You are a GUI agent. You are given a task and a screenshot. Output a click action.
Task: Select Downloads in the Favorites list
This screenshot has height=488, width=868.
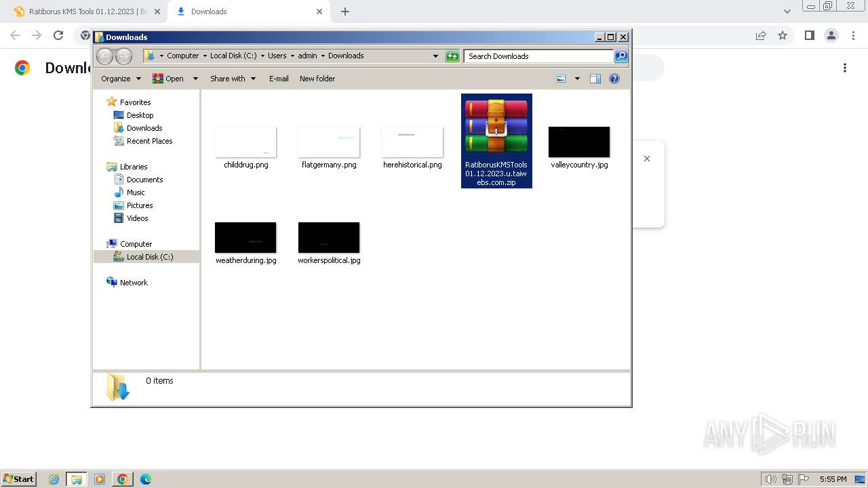pos(144,128)
